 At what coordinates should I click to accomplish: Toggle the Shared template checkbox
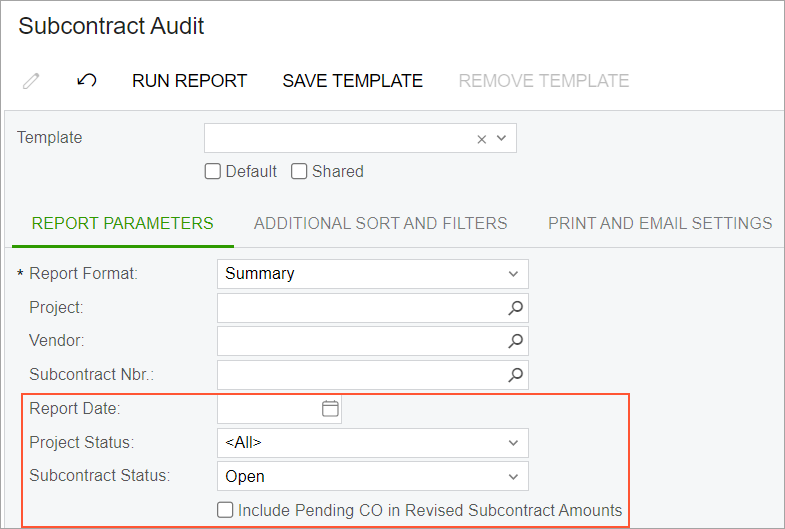[x=299, y=171]
